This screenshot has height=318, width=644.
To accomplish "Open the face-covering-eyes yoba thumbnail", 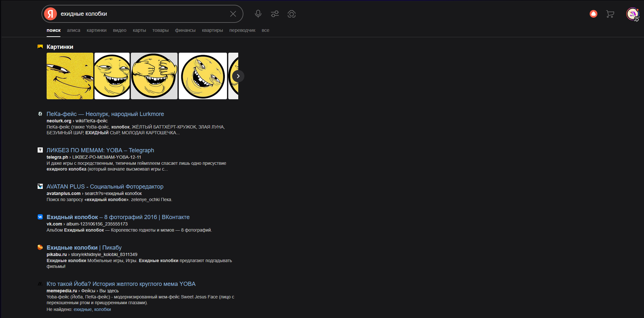I will tap(154, 76).
